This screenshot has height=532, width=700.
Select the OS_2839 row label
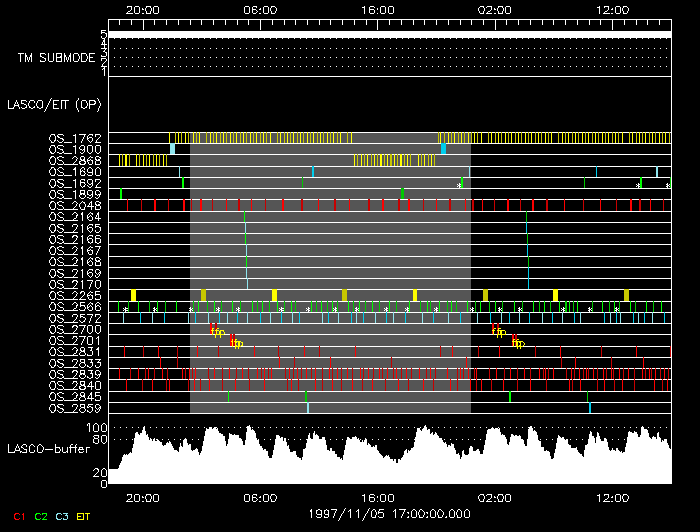[75, 374]
